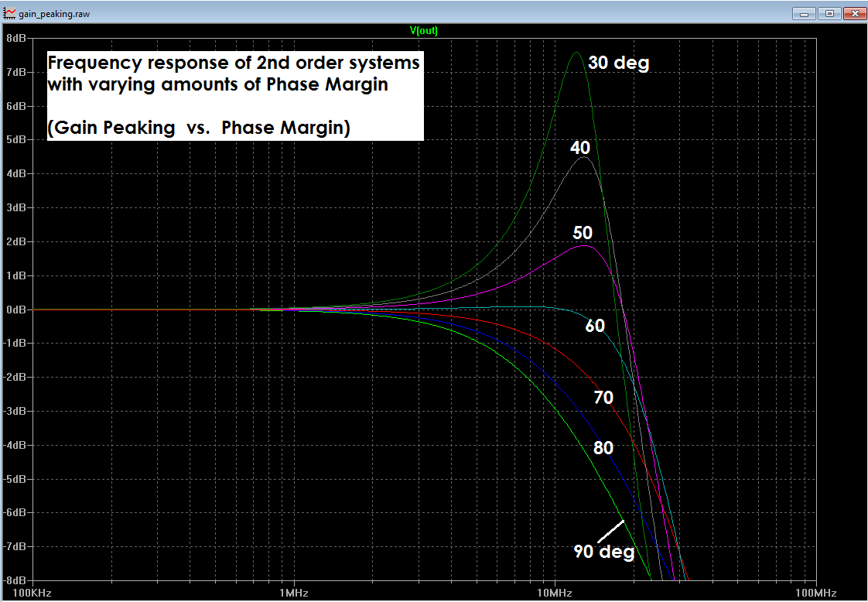Minimize the gain_peaking.raw window

coord(805,14)
